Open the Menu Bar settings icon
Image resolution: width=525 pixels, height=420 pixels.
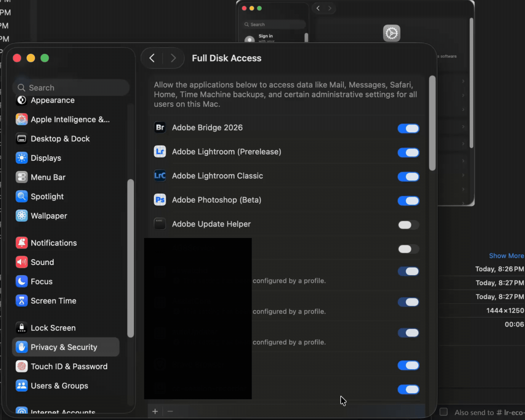coord(21,177)
